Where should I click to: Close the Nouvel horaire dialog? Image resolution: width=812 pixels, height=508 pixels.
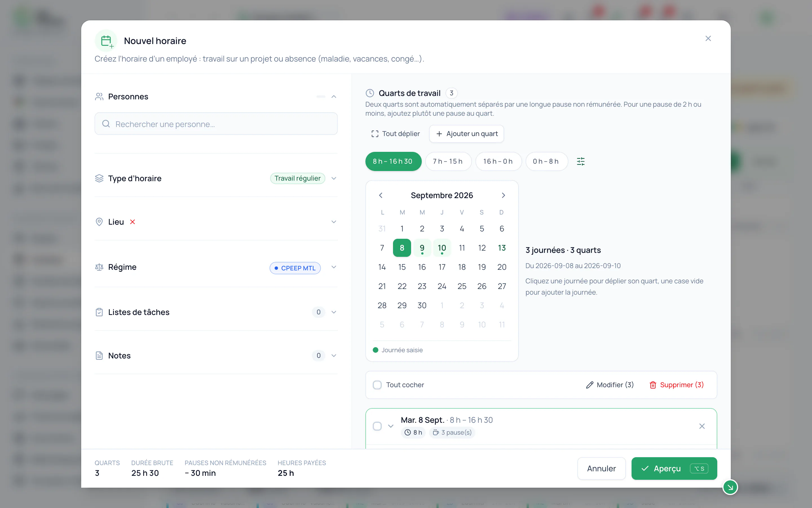(708, 39)
